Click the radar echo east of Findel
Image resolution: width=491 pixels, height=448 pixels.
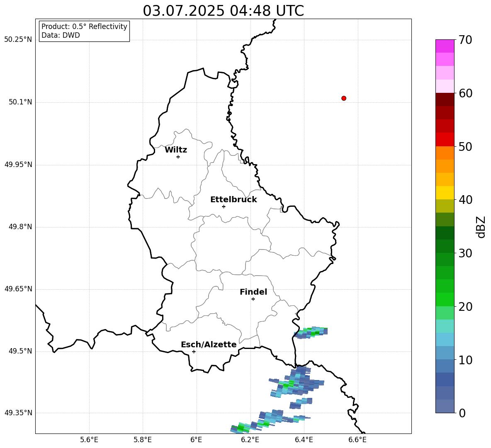(311, 333)
